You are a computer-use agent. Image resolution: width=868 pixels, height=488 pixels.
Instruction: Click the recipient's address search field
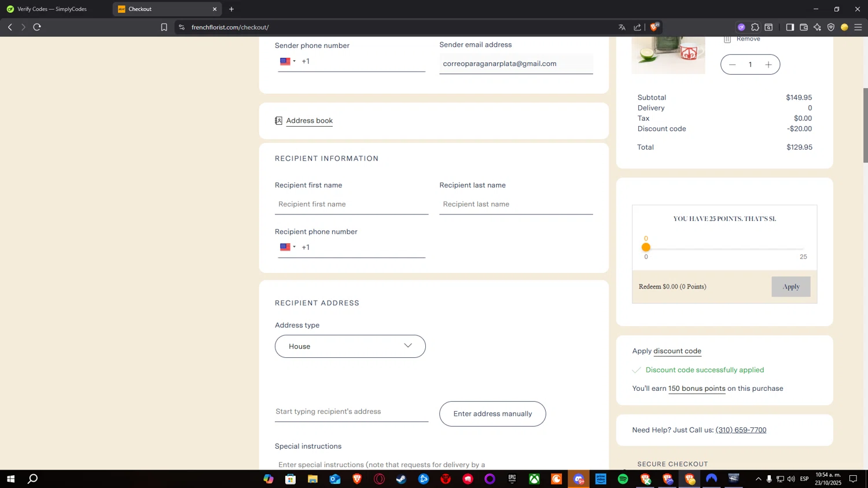[352, 412]
